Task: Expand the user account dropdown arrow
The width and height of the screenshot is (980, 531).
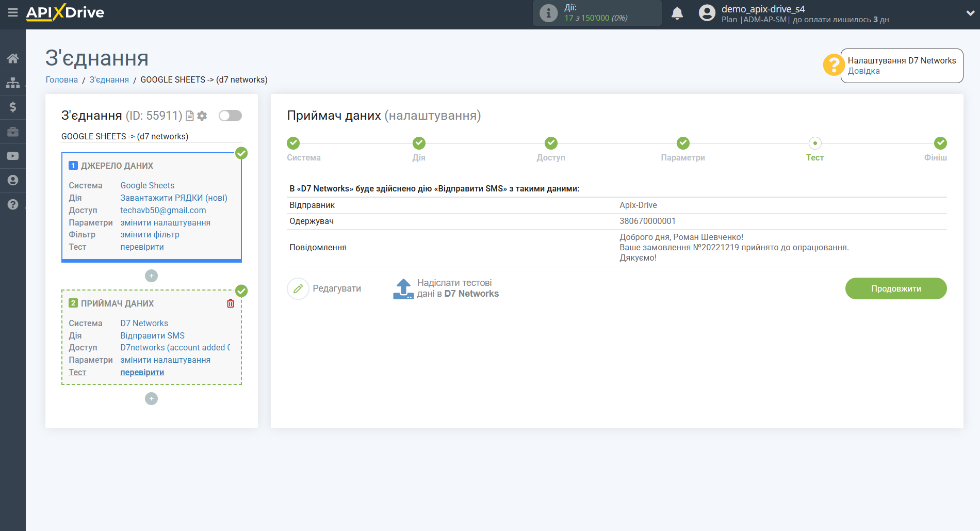Action: pyautogui.click(x=970, y=13)
